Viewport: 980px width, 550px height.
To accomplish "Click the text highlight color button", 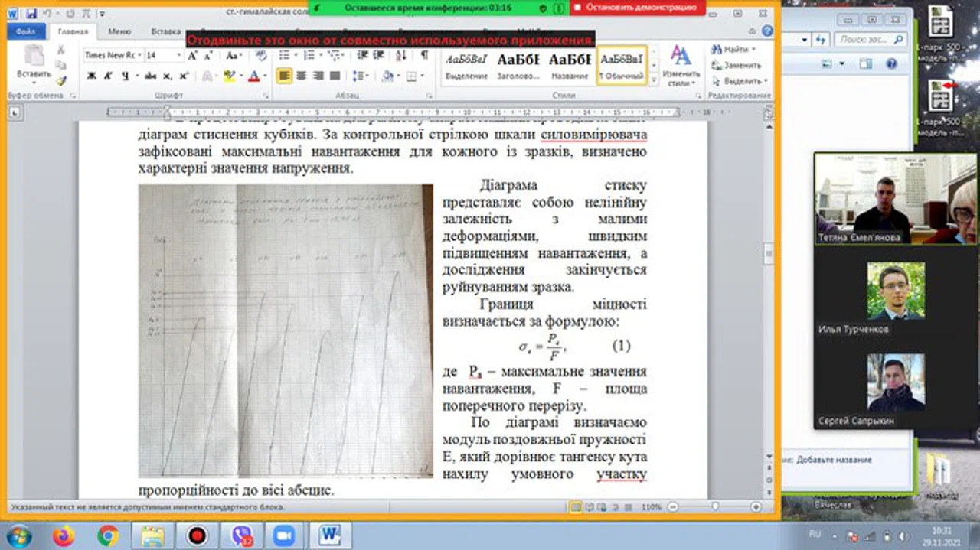I will tap(231, 76).
